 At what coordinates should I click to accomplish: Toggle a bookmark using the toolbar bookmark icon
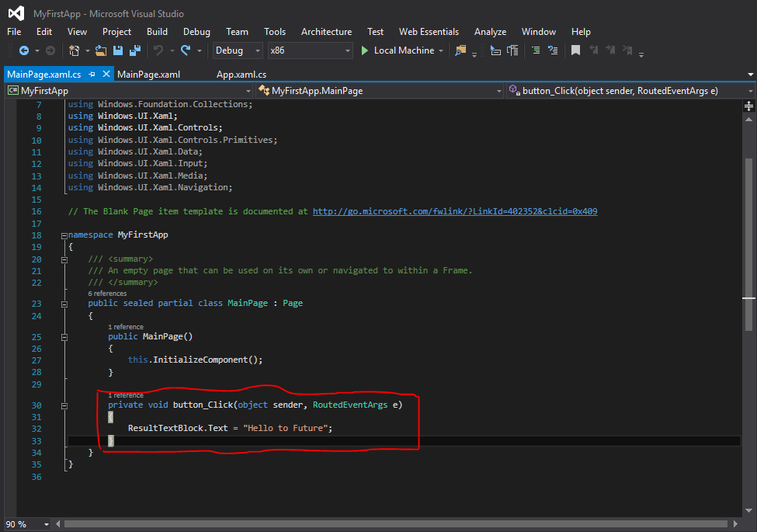coord(575,50)
